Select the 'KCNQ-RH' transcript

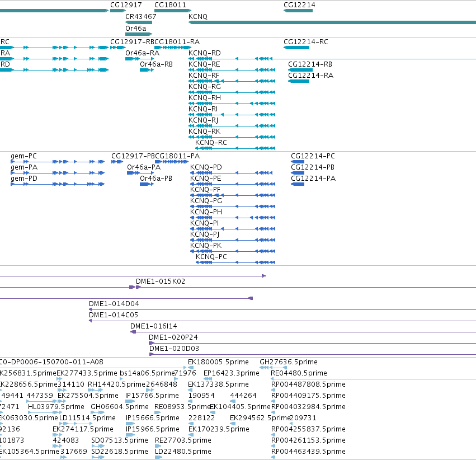pyautogui.click(x=205, y=98)
